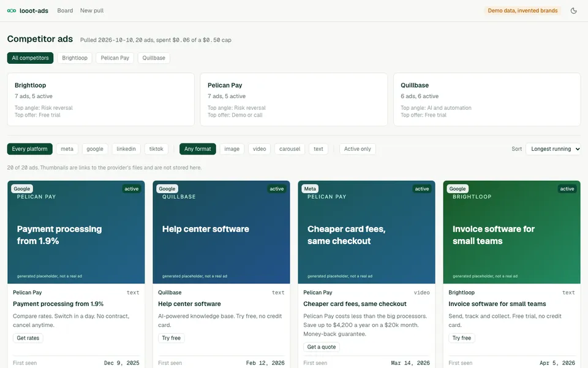The image size is (588, 368).
Task: Click the 20 of 20 ads count text
Action: click(104, 168)
